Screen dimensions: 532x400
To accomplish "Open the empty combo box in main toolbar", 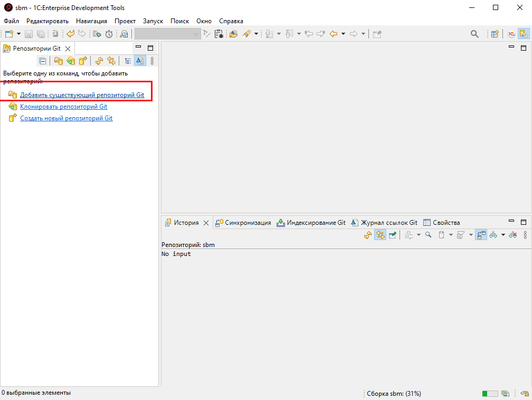I will click(167, 34).
